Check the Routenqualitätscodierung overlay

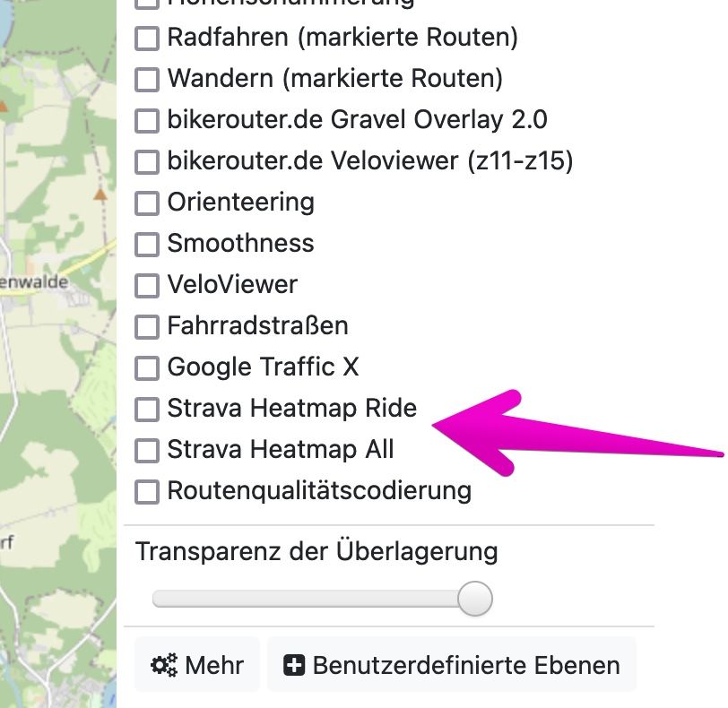(146, 492)
